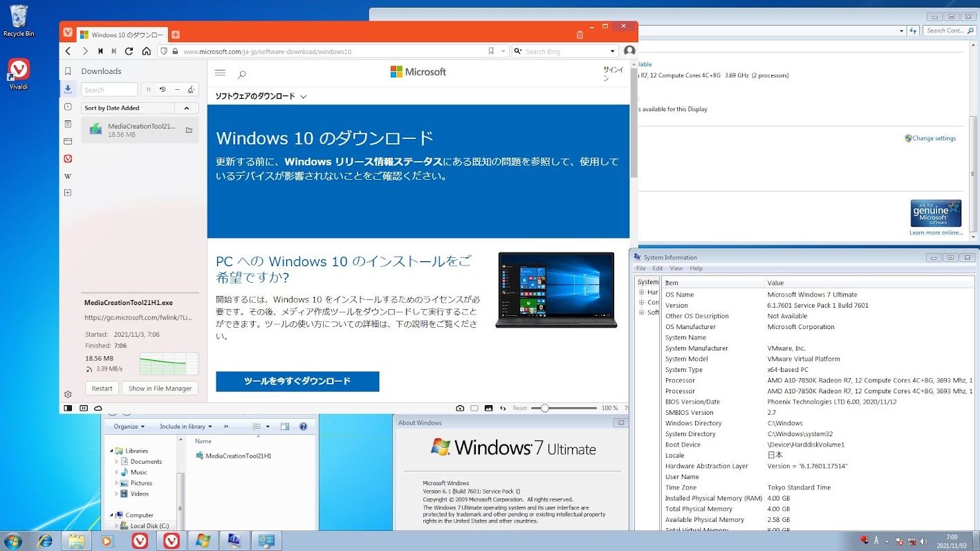The height and width of the screenshot is (551, 980).
Task: Click Show in File Manager button
Action: [160, 389]
